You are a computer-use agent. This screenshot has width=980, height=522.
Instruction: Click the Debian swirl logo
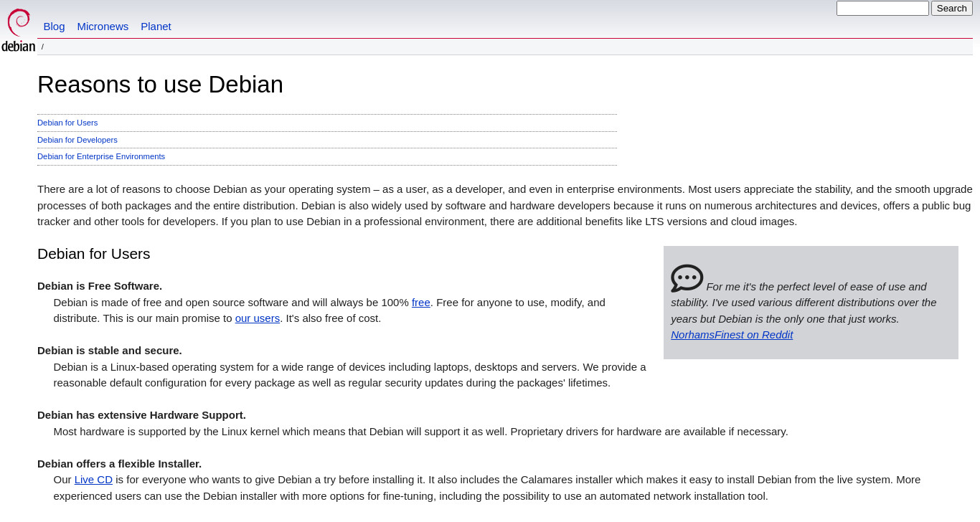[18, 30]
